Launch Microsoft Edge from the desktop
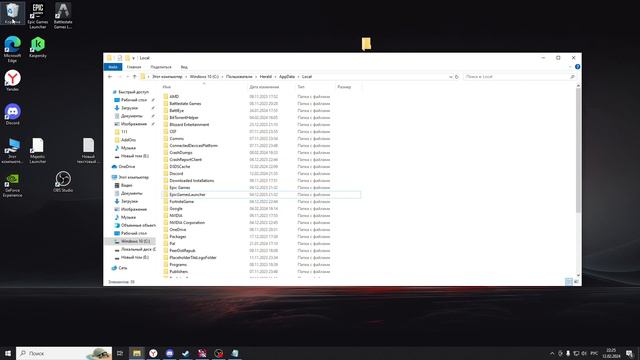Viewport: 640px width, 360px height. 12,49
